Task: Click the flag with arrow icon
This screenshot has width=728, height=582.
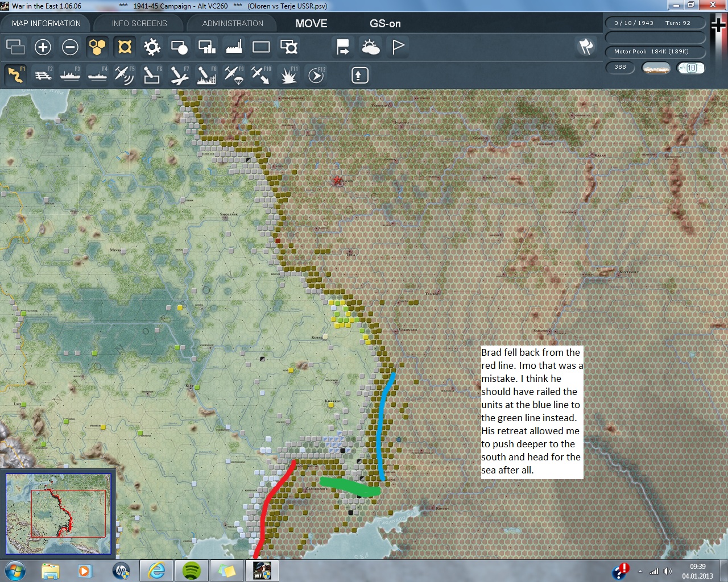Action: click(343, 47)
